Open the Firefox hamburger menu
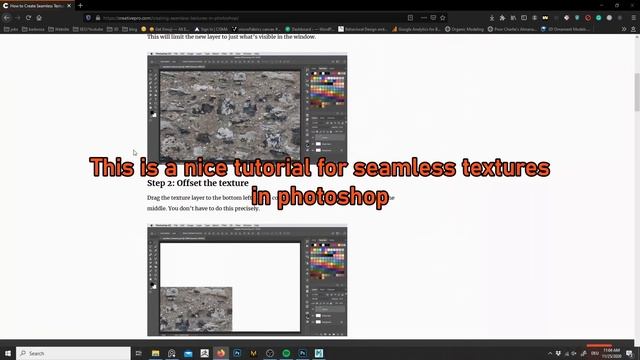 pos(633,18)
